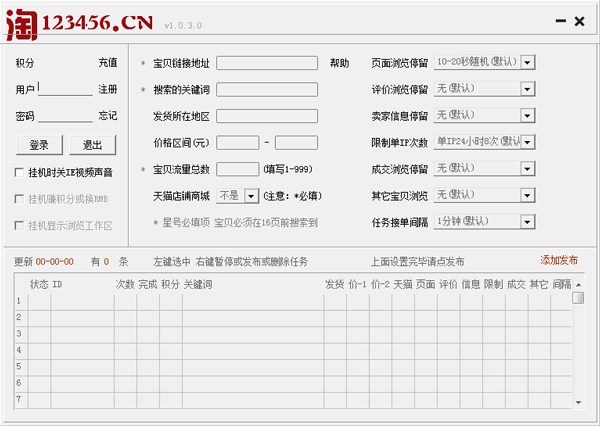This screenshot has width=600, height=426.
Task: Click the 限制 column header
Action: click(494, 284)
